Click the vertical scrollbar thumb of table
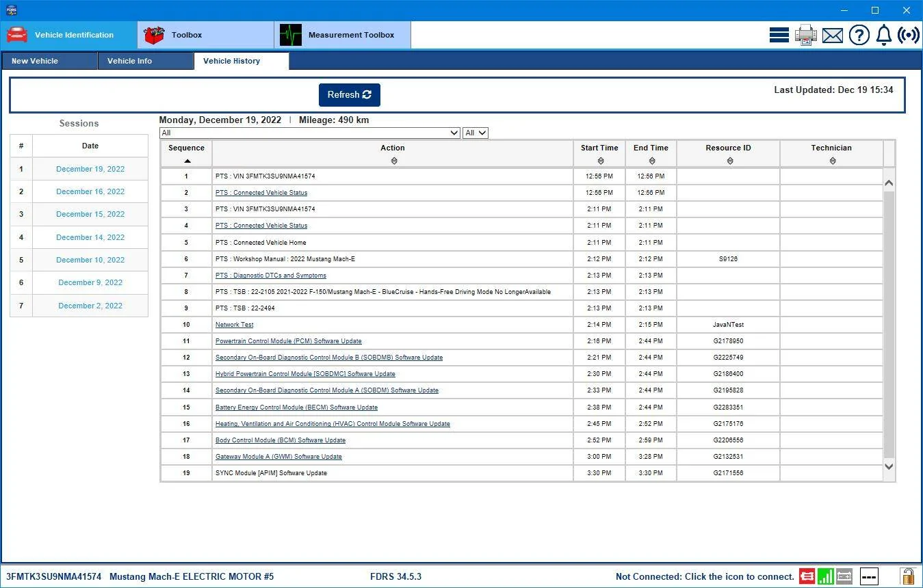 coord(889,324)
